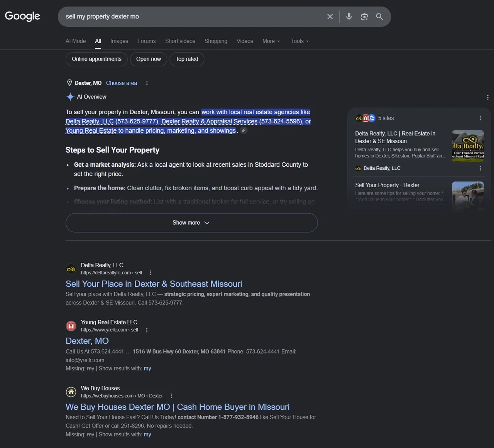
Task: Click the search input field
Action: pyautogui.click(x=193, y=17)
